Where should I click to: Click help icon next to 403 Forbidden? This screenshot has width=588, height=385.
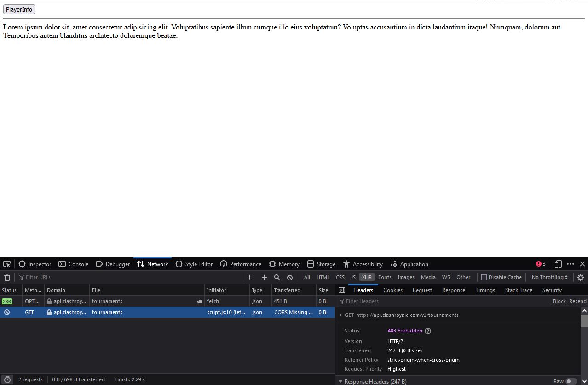click(428, 331)
